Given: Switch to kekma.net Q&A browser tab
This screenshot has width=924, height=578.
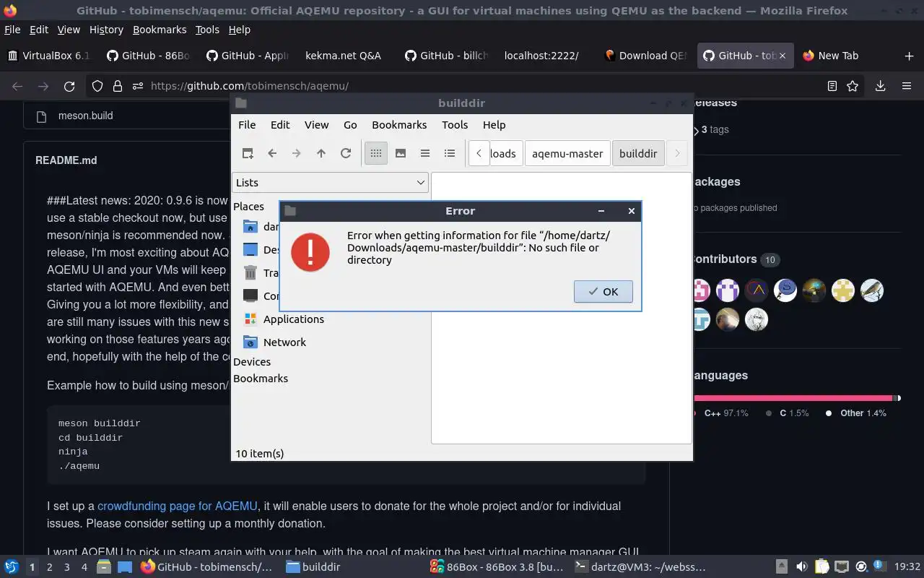Looking at the screenshot, I should 343,56.
